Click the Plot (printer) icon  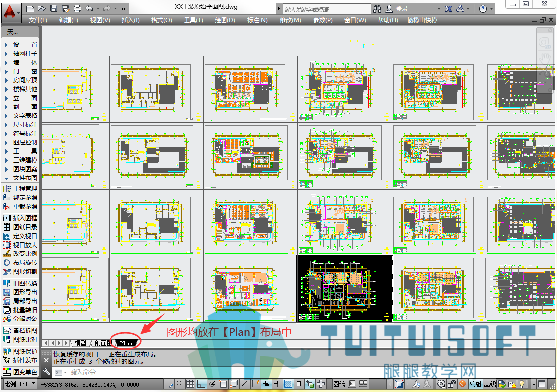77,8
